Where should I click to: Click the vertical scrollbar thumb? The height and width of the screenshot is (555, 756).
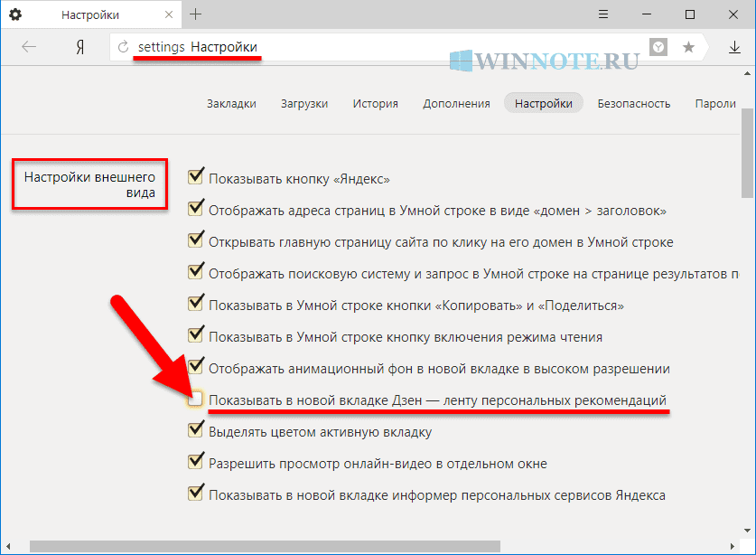click(747, 153)
